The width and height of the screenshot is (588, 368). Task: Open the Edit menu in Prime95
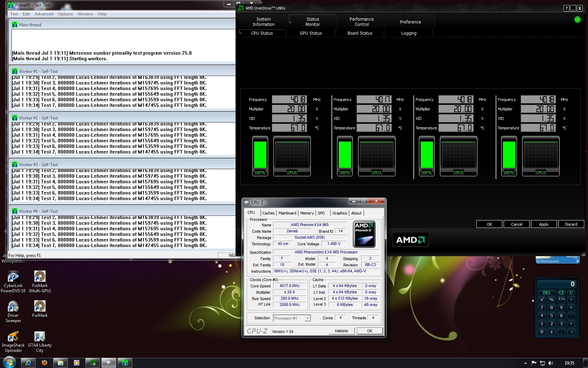point(26,14)
